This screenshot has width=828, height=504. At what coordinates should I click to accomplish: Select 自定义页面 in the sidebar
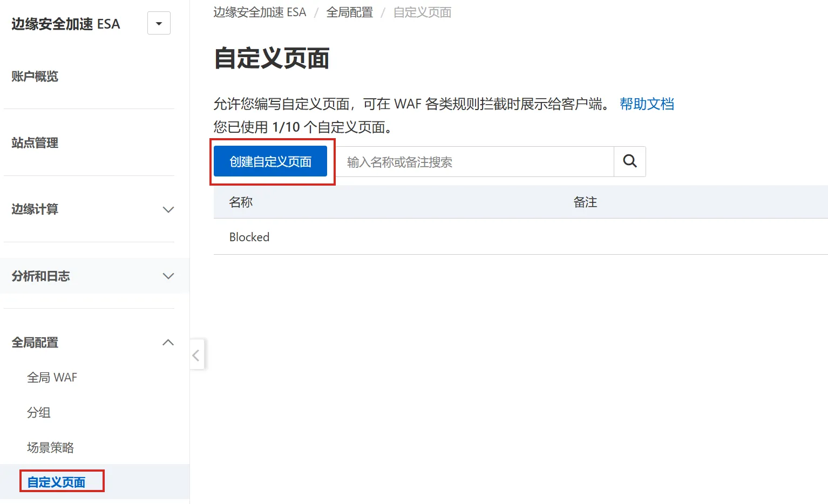57,482
